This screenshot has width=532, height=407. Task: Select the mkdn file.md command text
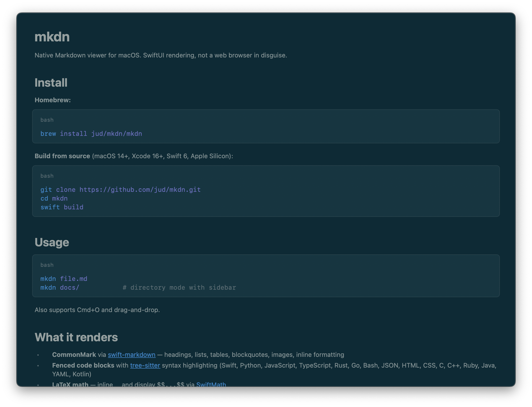64,279
